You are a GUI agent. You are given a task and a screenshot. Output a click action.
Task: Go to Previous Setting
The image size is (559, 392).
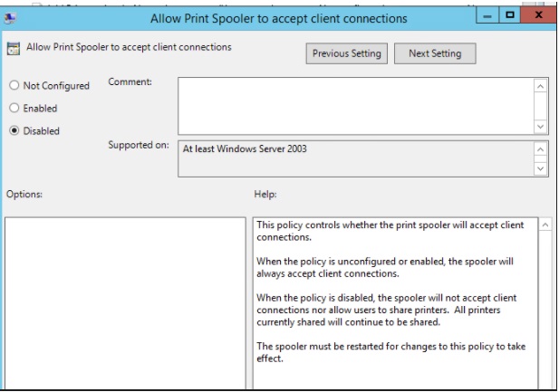point(346,53)
